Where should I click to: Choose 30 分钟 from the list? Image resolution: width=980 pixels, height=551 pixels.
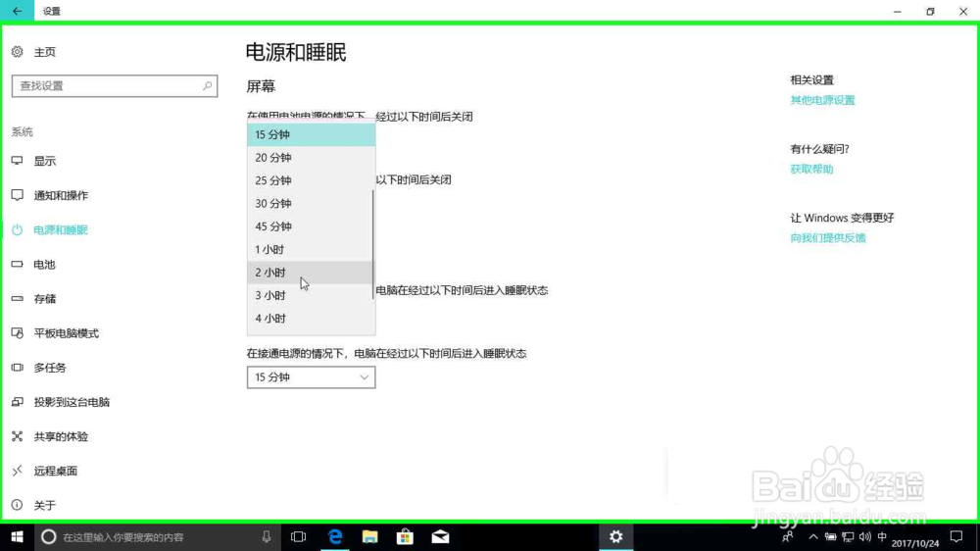point(311,203)
